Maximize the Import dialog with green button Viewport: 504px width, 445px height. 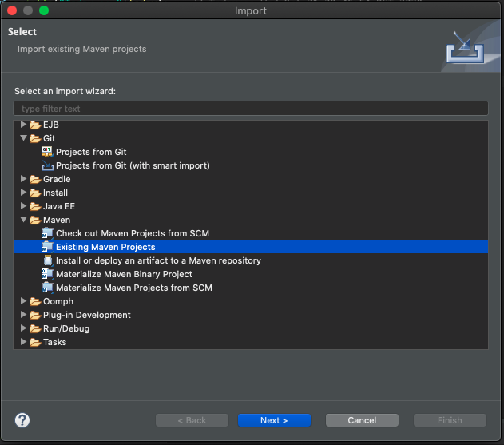(44, 10)
